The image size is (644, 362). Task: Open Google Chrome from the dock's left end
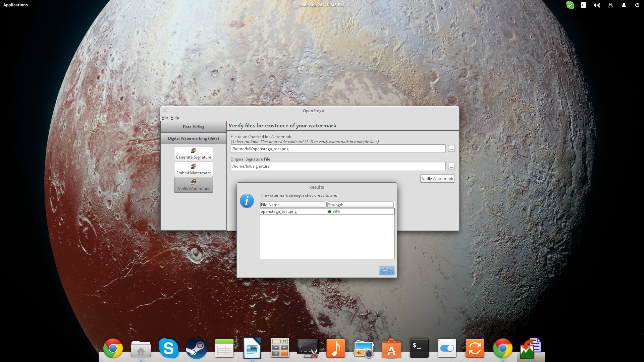[x=113, y=348]
